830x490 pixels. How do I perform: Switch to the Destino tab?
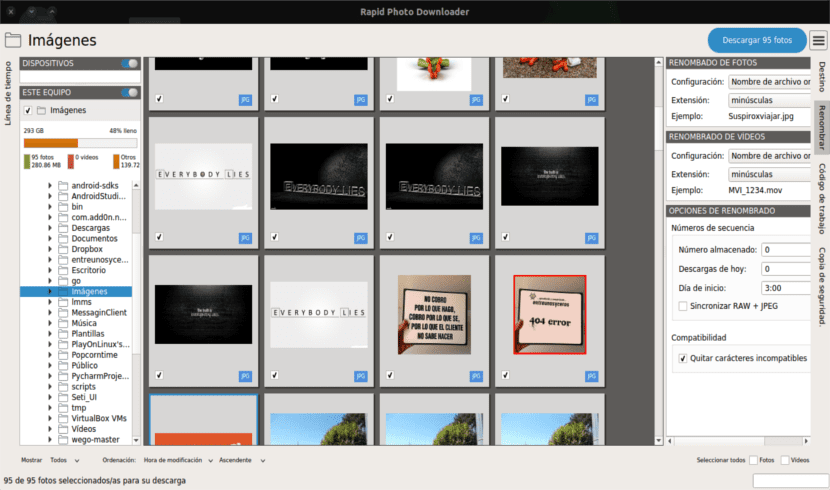coord(822,77)
